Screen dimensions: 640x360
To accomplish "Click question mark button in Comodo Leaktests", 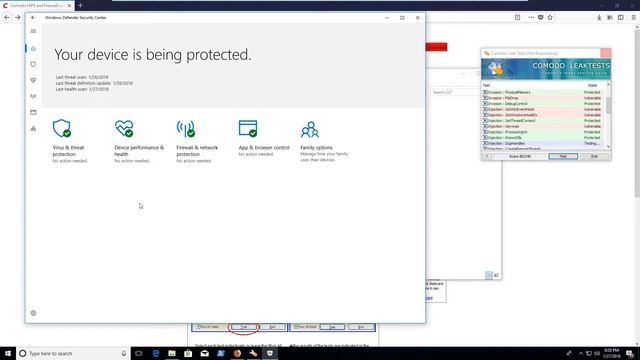I will [x=487, y=156].
